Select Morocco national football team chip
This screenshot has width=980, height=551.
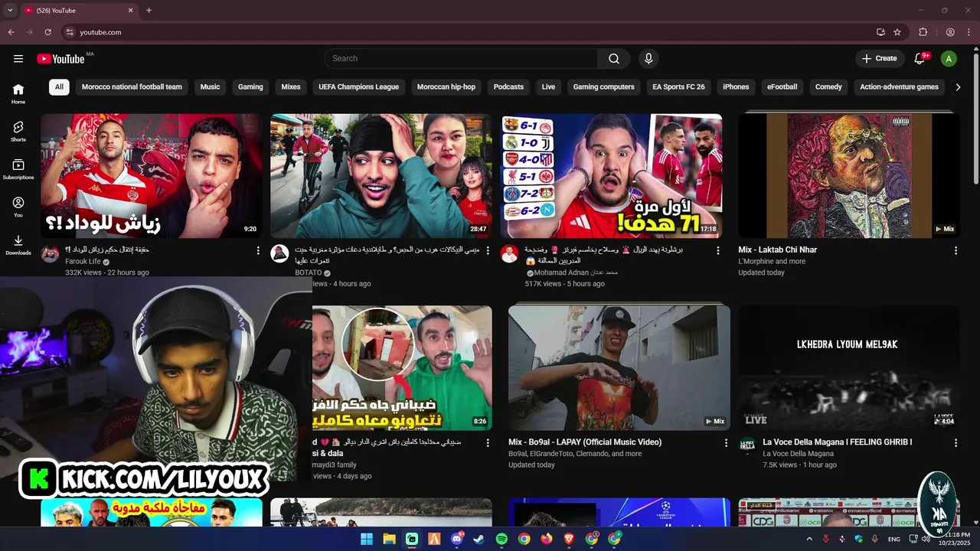(x=132, y=87)
